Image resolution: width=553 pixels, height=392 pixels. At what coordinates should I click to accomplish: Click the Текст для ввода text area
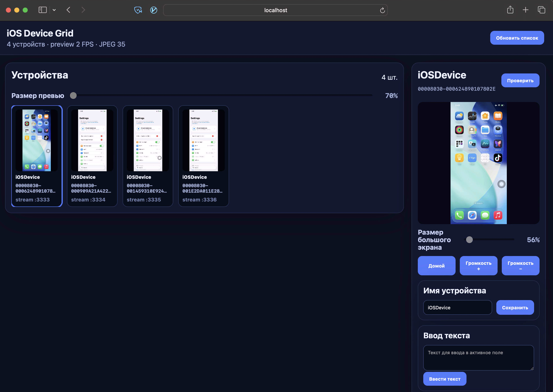point(478,358)
